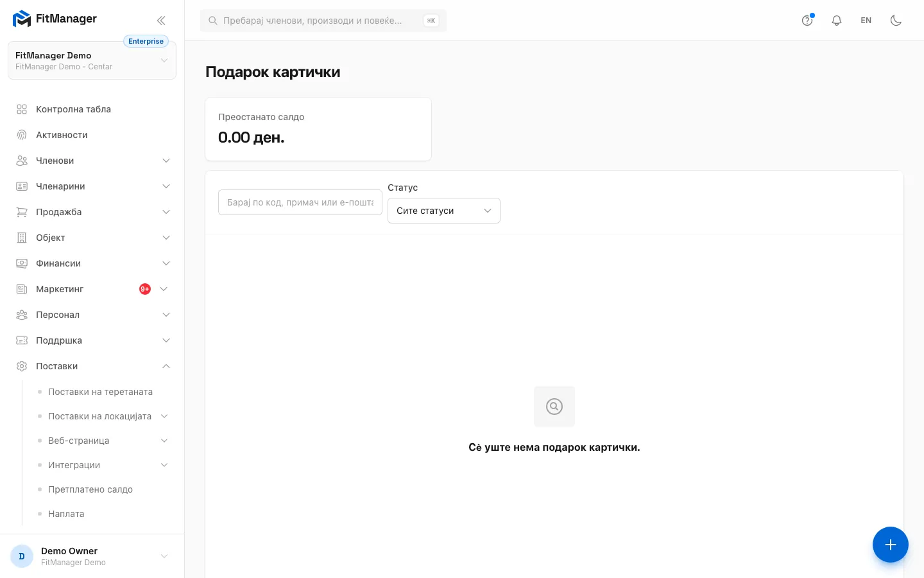Click the Објект building icon

(22, 238)
